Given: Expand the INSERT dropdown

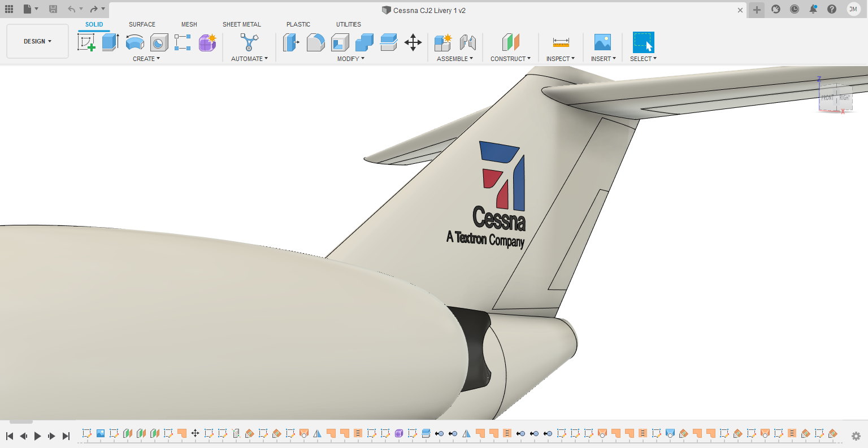Looking at the screenshot, I should tap(604, 59).
